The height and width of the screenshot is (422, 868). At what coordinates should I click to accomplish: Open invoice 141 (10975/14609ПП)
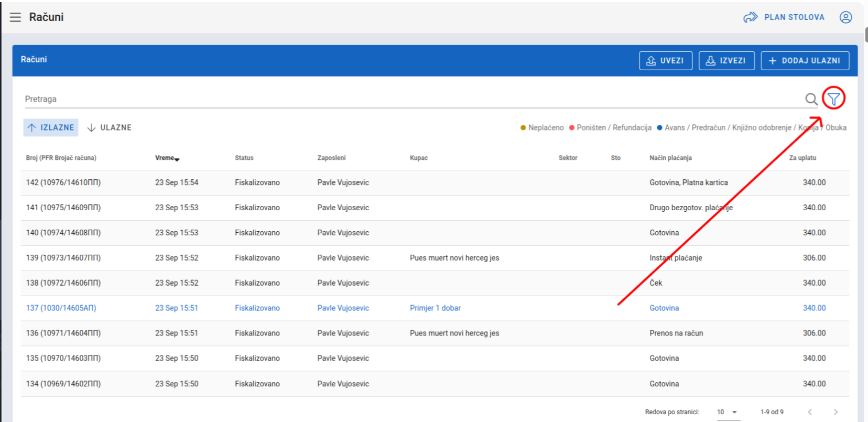435,208
